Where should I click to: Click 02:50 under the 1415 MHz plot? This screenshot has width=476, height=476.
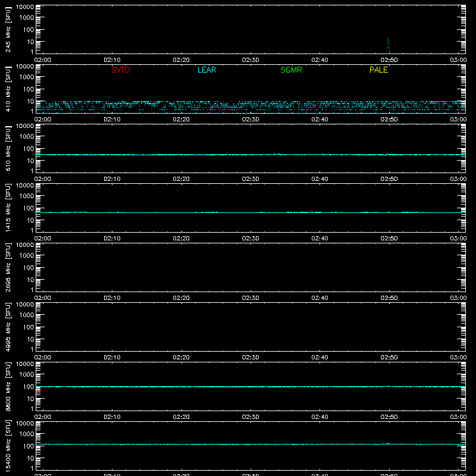pyautogui.click(x=389, y=239)
